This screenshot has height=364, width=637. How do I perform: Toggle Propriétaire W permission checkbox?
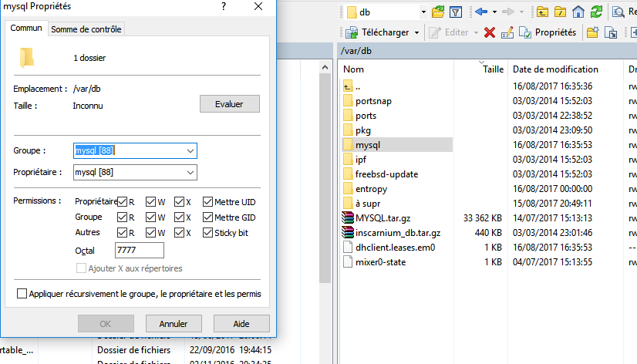point(150,201)
